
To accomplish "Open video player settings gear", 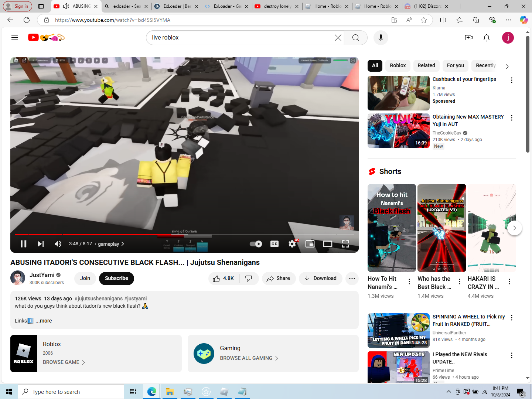I will point(292,244).
